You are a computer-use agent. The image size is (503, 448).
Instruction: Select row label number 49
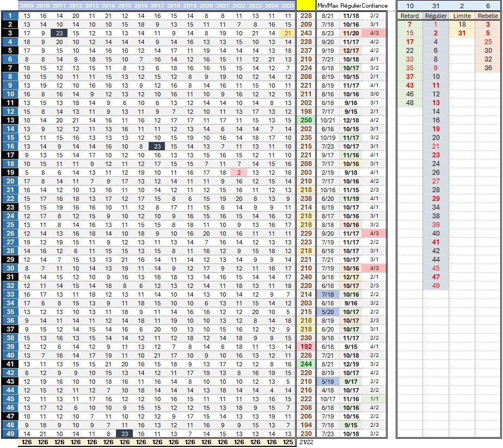tap(9, 433)
